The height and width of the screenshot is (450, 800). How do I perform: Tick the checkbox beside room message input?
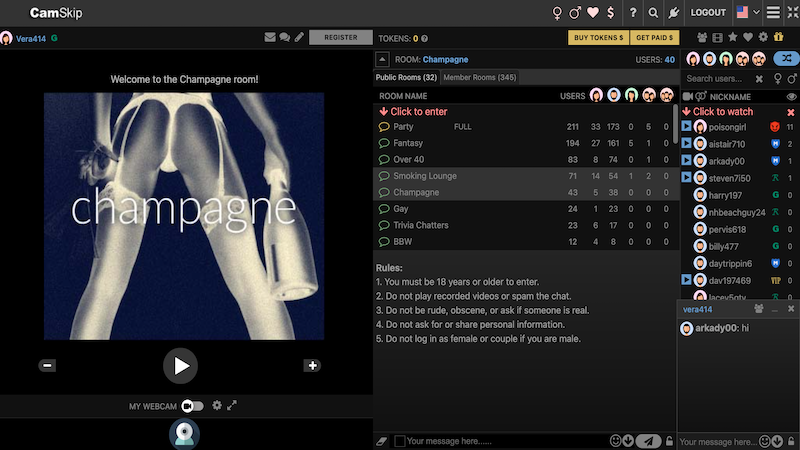click(400, 441)
